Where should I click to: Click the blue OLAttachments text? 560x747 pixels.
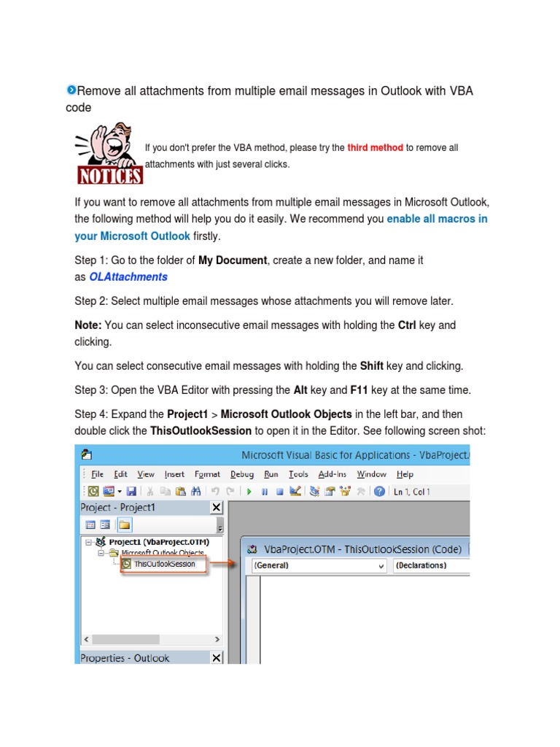tap(128, 276)
